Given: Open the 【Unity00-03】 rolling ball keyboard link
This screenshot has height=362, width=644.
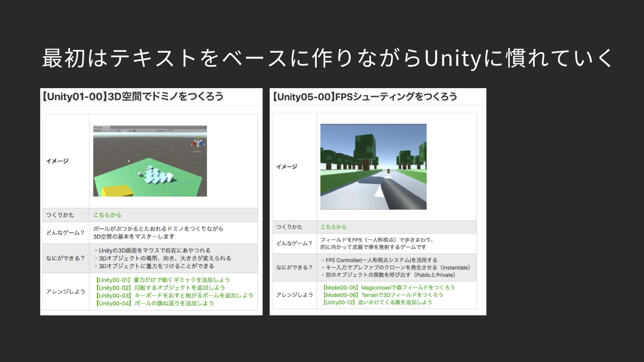Looking at the screenshot, I should (174, 295).
